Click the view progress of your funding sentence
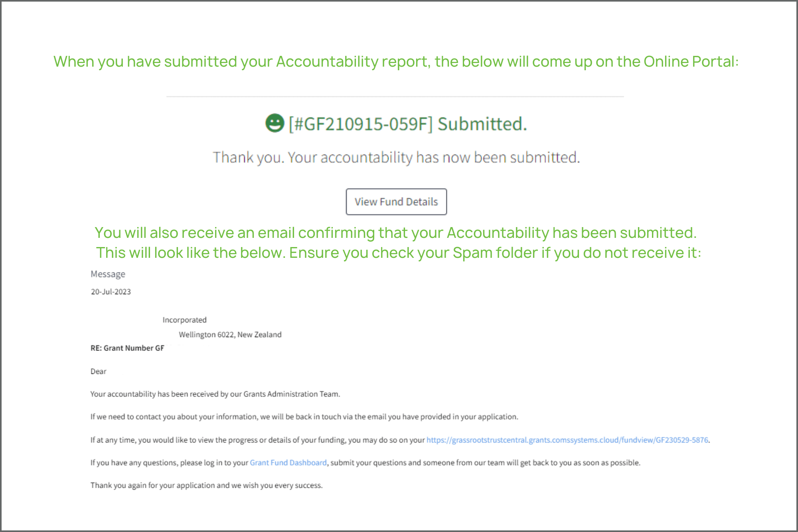 point(400,440)
